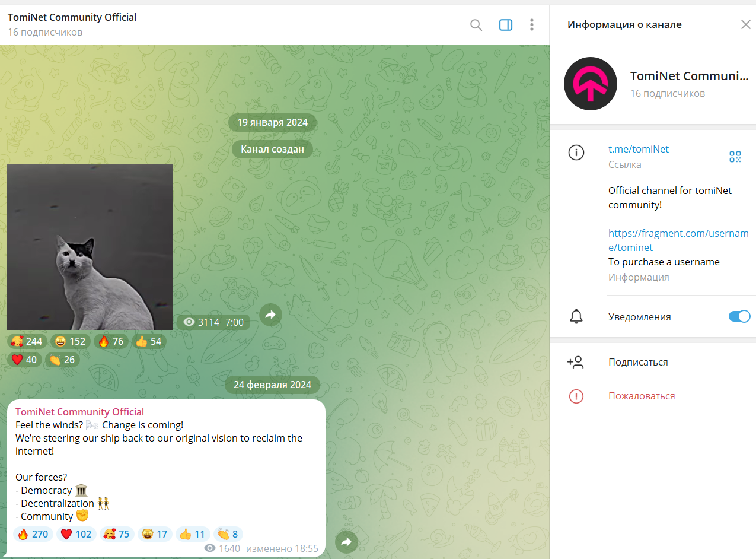
Task: Open the t.me/tomiNet link
Action: pos(639,149)
